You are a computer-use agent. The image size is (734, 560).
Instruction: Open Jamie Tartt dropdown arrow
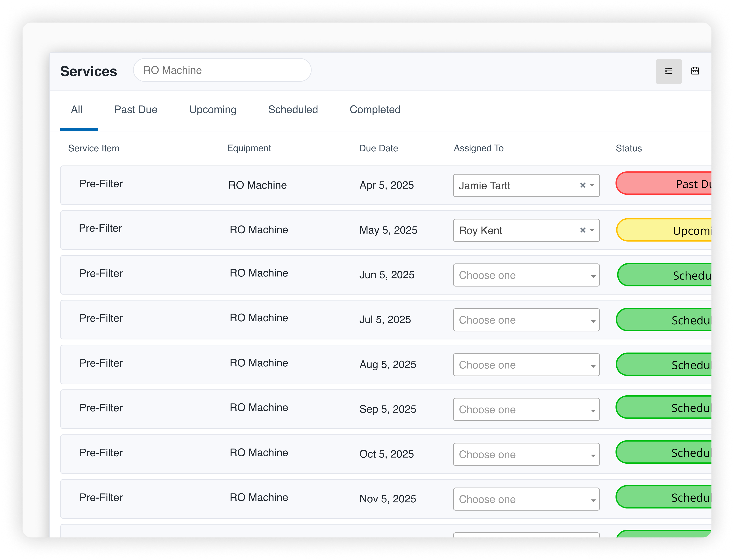592,185
